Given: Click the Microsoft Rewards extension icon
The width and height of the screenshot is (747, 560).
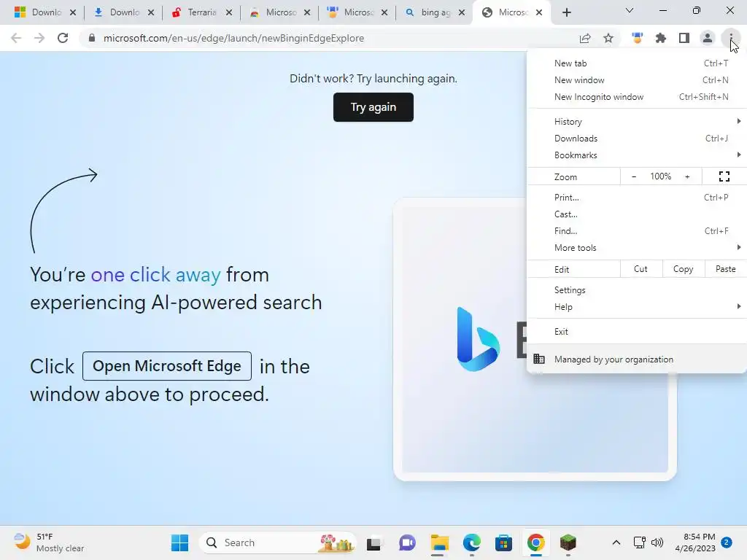Looking at the screenshot, I should click(x=638, y=38).
